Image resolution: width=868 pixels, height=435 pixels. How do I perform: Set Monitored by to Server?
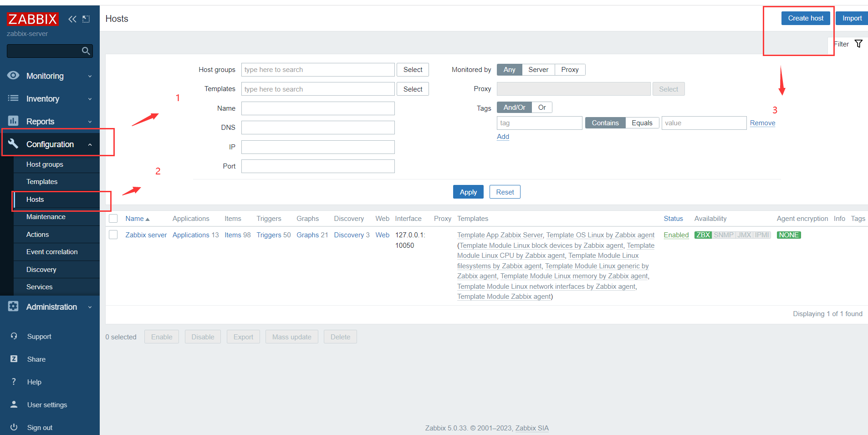tap(538, 70)
